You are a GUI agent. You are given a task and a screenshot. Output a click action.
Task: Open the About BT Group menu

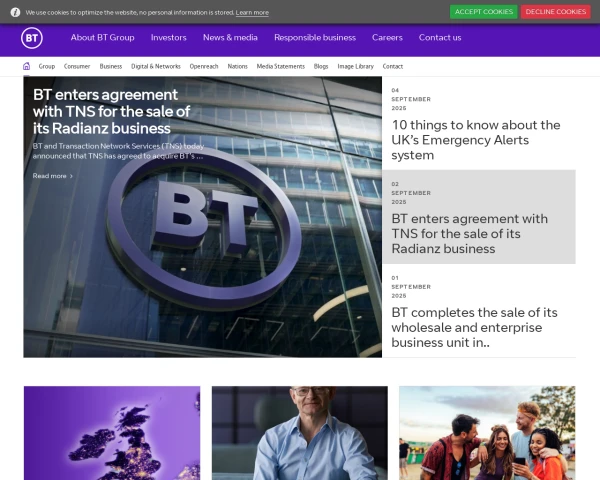[103, 38]
